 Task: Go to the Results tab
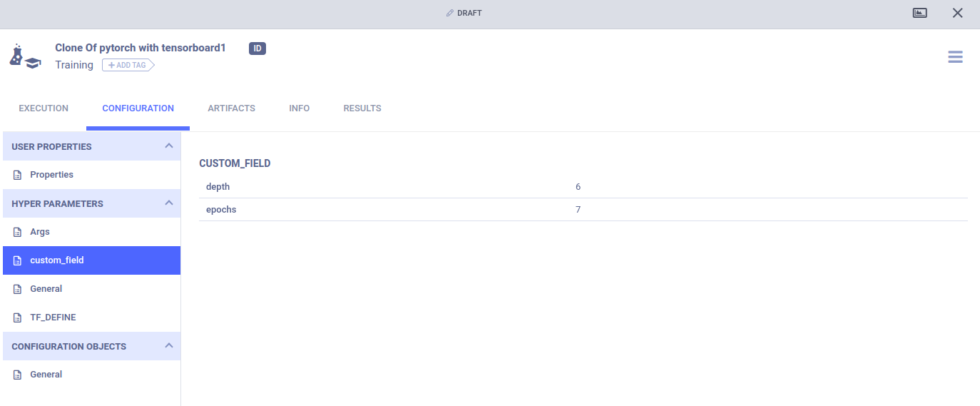tap(362, 108)
